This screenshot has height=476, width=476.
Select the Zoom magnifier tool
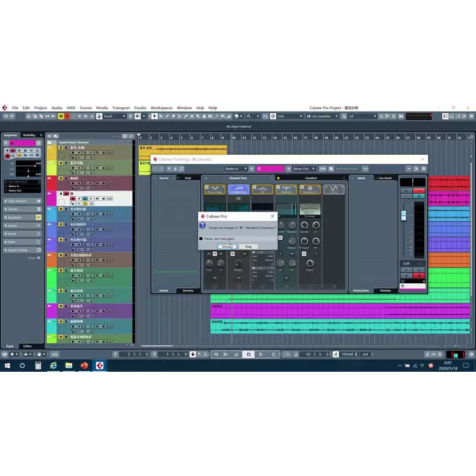click(x=198, y=116)
